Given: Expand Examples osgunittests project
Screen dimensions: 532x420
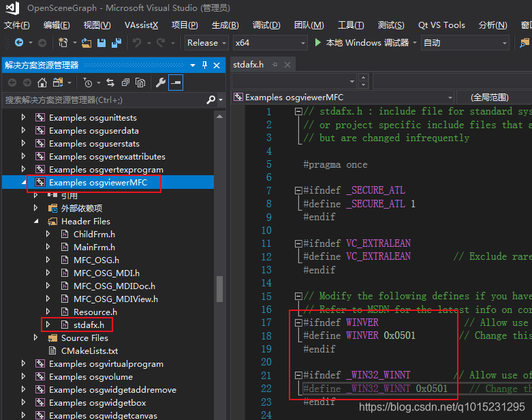Looking at the screenshot, I should [x=23, y=117].
